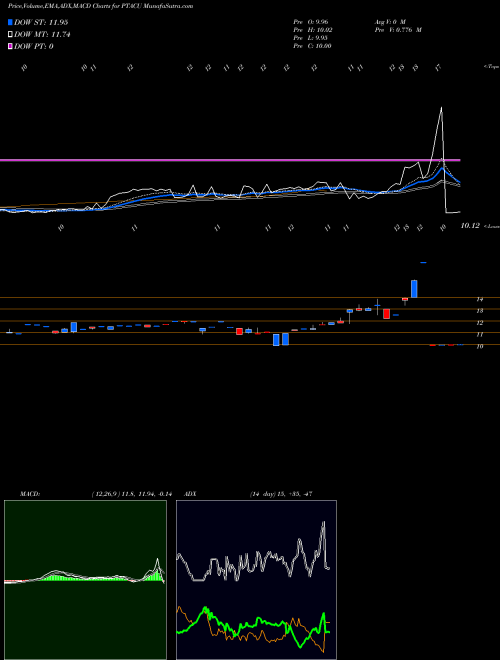The image size is (500, 660).
Task: Open the dark blue ADX chart panel
Action: pos(256,580)
